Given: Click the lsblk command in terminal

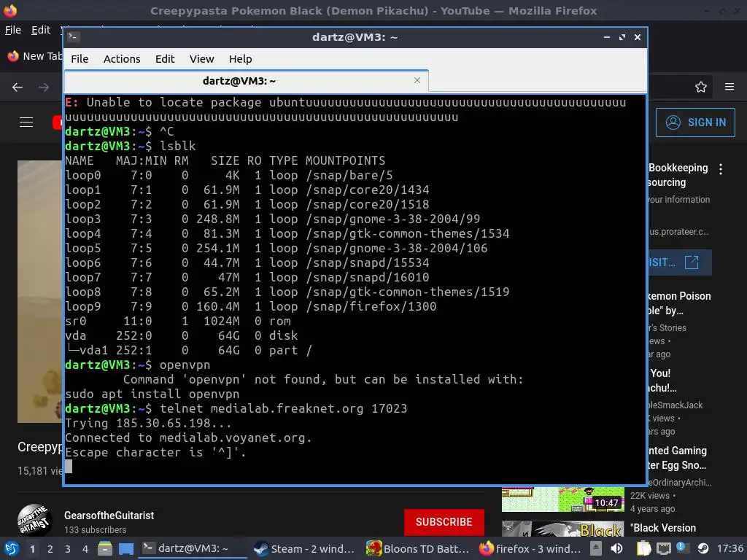Looking at the screenshot, I should [178, 146].
